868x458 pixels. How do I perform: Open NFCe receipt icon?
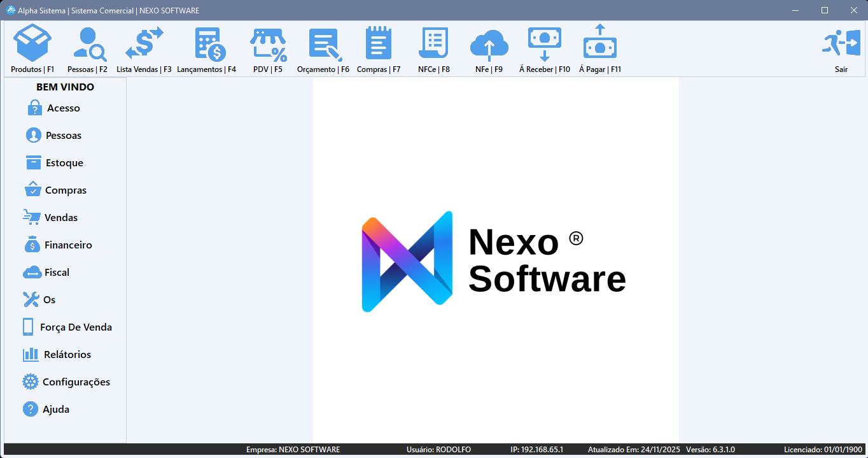click(x=433, y=45)
